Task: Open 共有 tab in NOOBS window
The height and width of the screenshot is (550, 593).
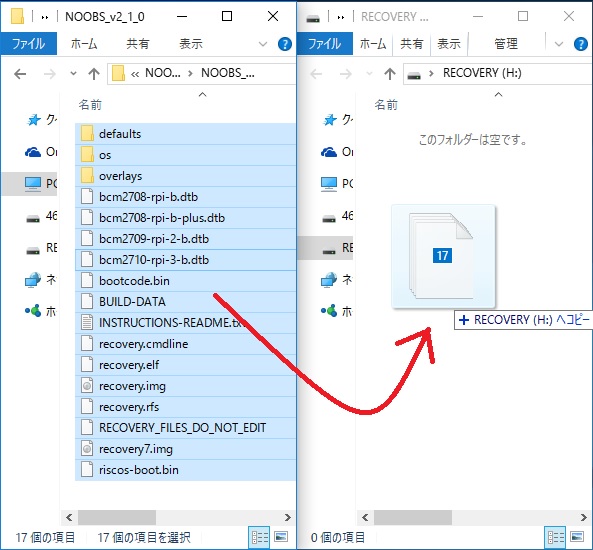Action: [x=137, y=44]
